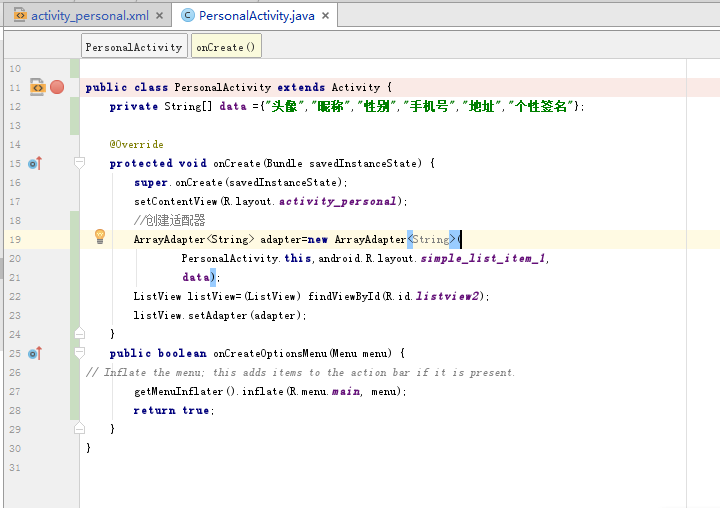Click the 'Inflate the menu' comment line

pos(300,373)
